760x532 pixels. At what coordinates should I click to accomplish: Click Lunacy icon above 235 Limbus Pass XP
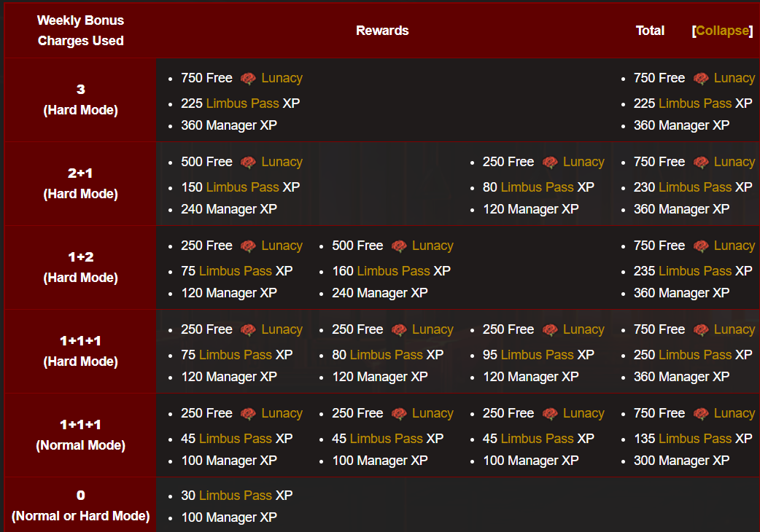point(701,246)
